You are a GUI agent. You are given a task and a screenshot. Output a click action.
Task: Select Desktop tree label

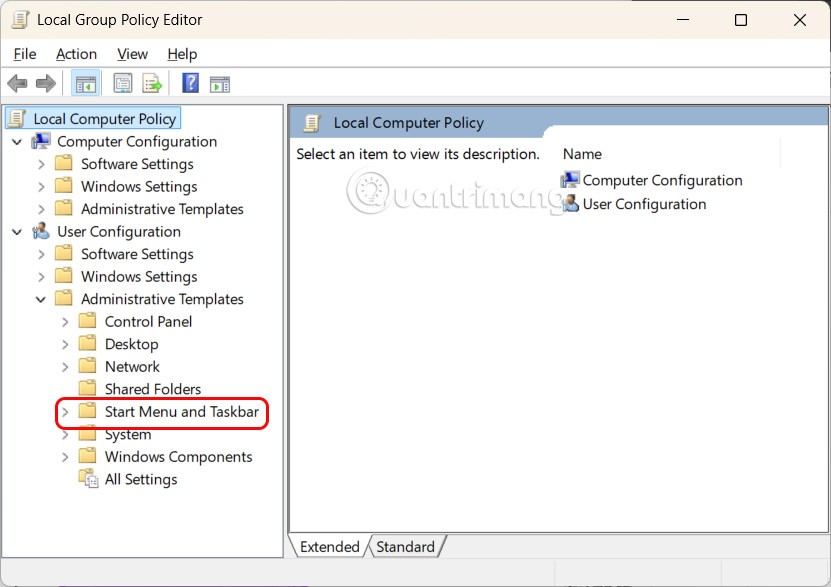point(131,344)
